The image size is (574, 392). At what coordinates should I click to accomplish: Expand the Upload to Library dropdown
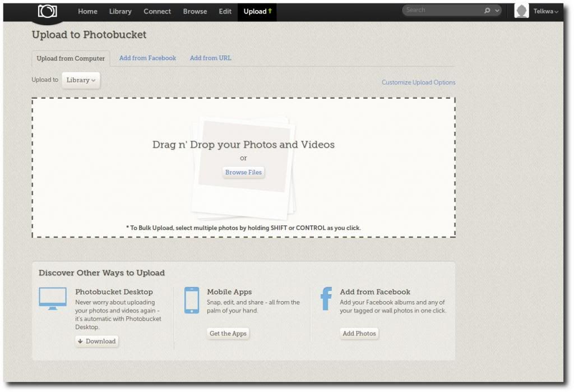click(x=81, y=80)
